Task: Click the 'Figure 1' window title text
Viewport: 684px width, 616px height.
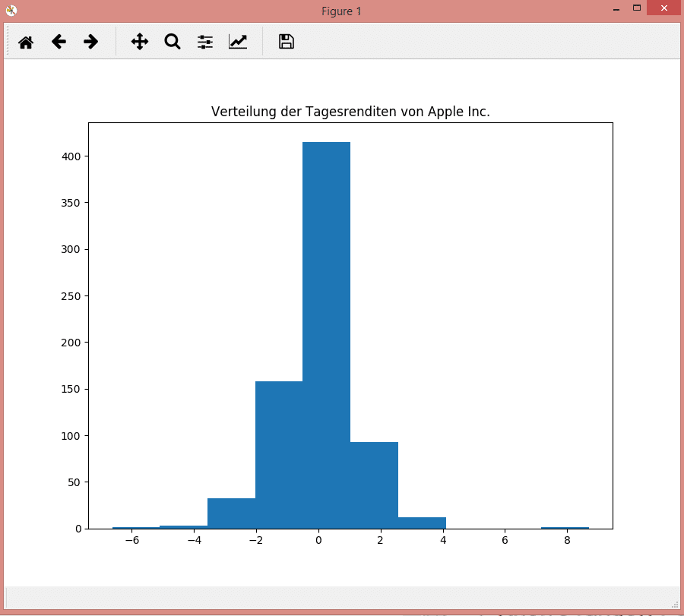Action: [x=341, y=11]
